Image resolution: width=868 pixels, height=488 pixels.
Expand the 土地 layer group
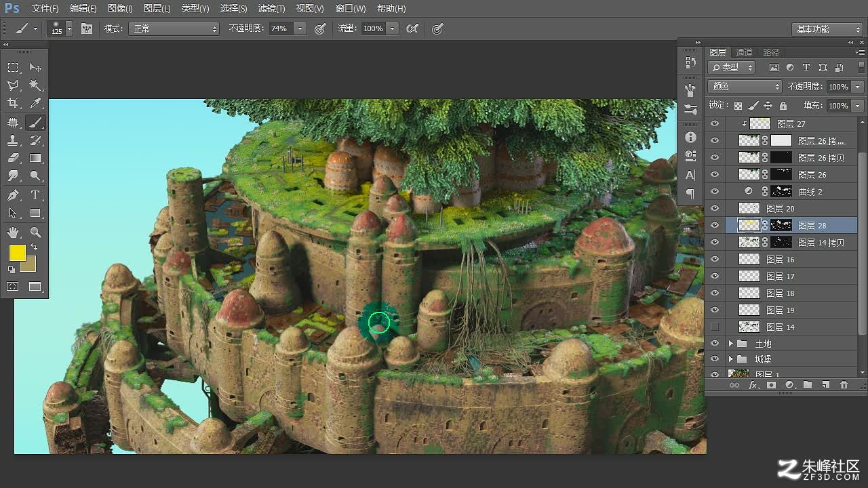[x=730, y=344]
